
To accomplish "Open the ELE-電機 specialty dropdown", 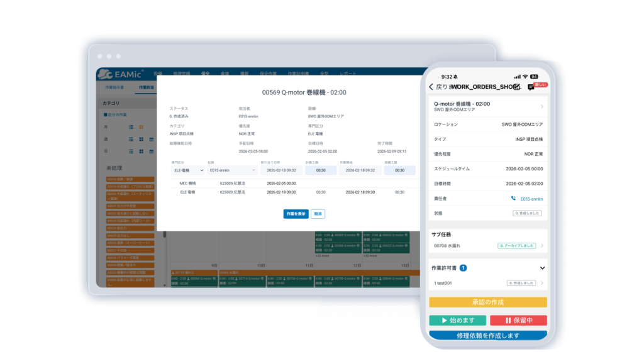I will click(x=187, y=170).
